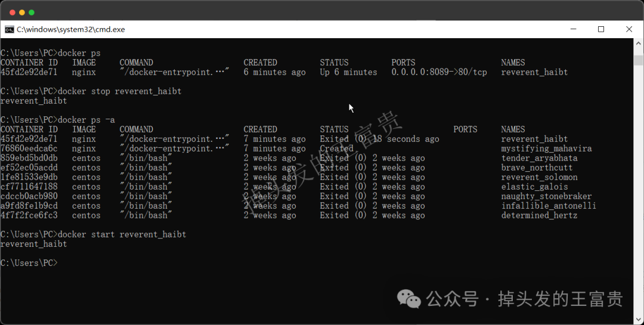The width and height of the screenshot is (644, 325).
Task: Click the 'Exited (0) 18 seconds ago' status
Action: point(379,140)
